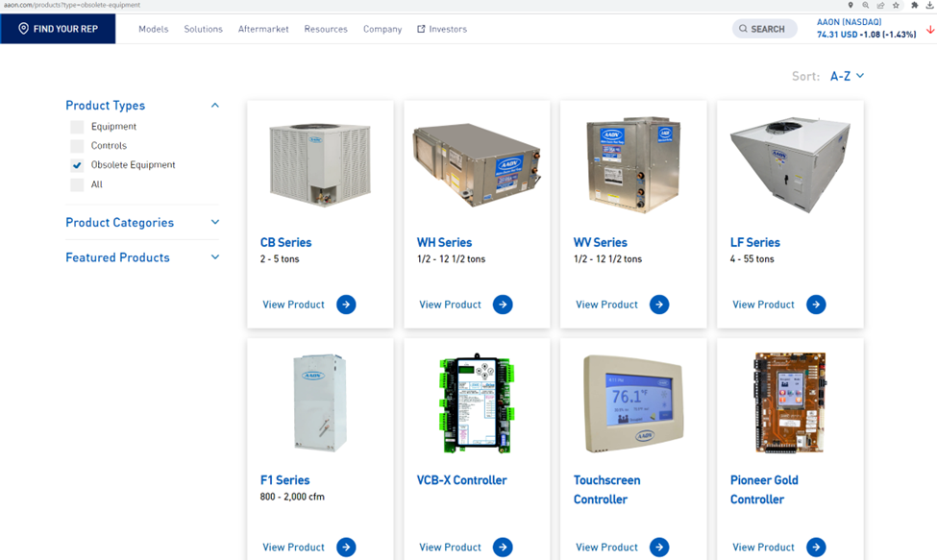Click the Pioneer Gold Controller thumbnail image
Image resolution: width=937 pixels, height=560 pixels.
coord(790,402)
